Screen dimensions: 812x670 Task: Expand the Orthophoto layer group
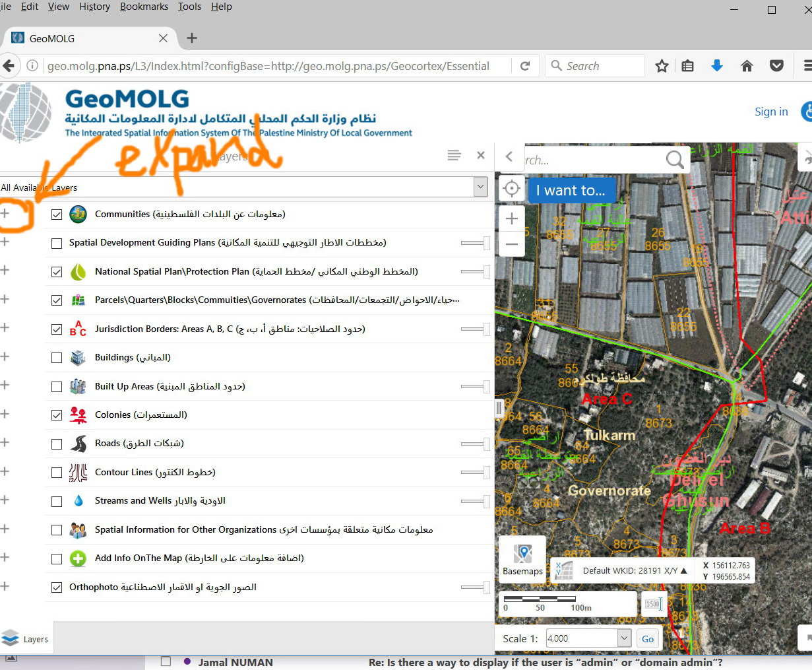(5, 586)
